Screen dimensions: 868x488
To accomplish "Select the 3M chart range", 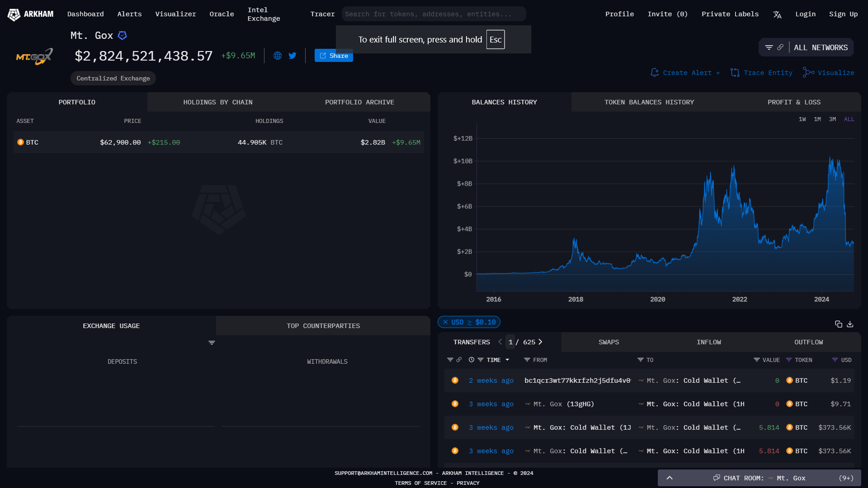I will [832, 119].
